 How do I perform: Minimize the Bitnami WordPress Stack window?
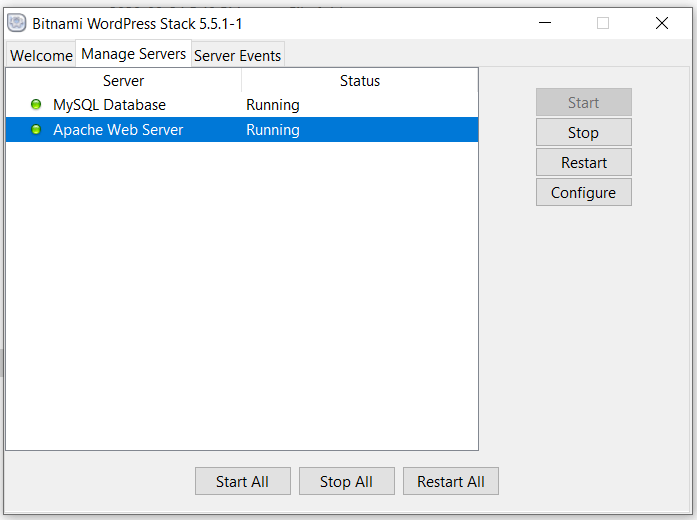tap(545, 23)
